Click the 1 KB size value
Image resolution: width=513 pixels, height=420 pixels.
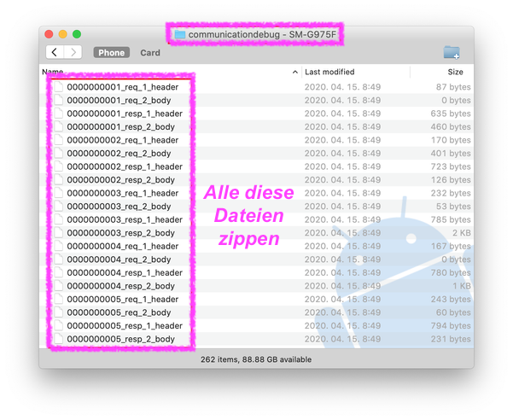(462, 286)
